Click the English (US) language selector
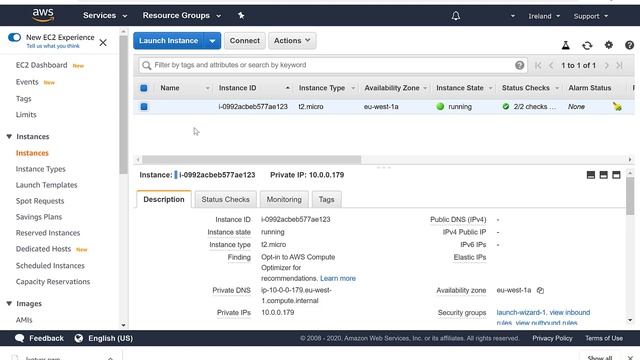Screen dimensions: 640x360 pyautogui.click(x=110, y=338)
